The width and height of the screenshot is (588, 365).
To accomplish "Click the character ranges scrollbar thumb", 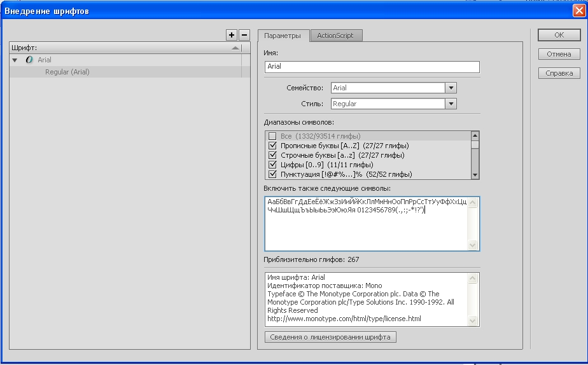I will tap(475, 144).
